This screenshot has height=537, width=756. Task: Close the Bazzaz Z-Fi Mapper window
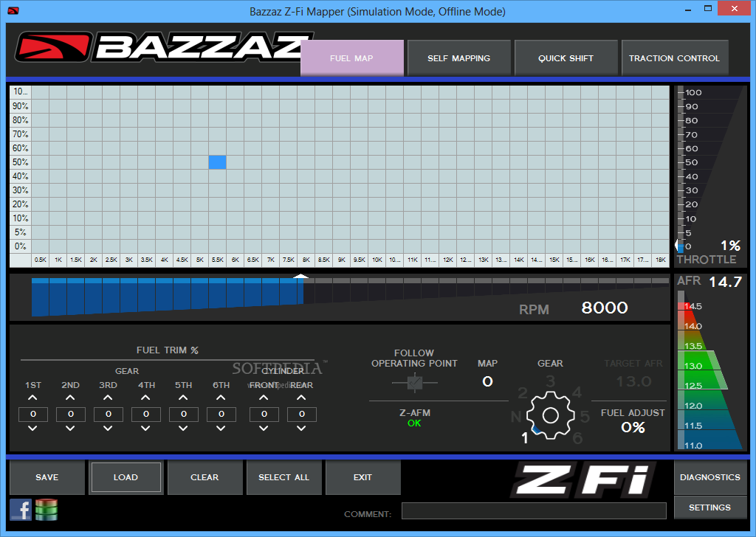[735, 8]
